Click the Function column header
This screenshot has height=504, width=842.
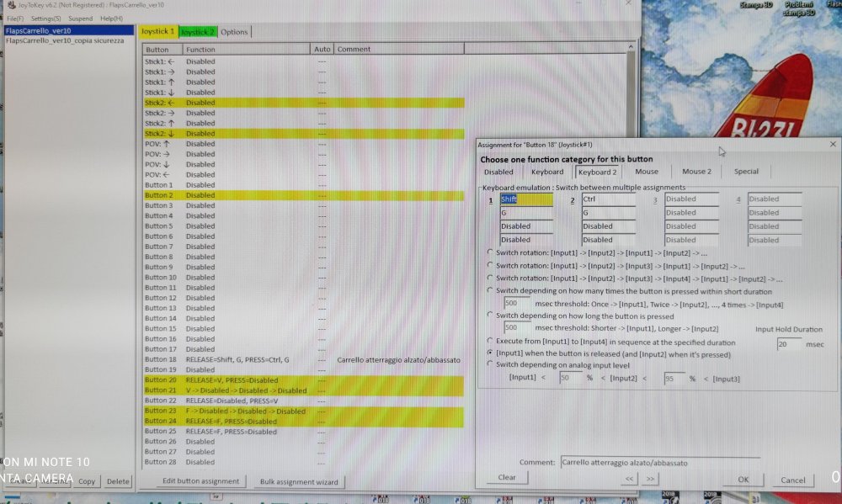pos(247,50)
